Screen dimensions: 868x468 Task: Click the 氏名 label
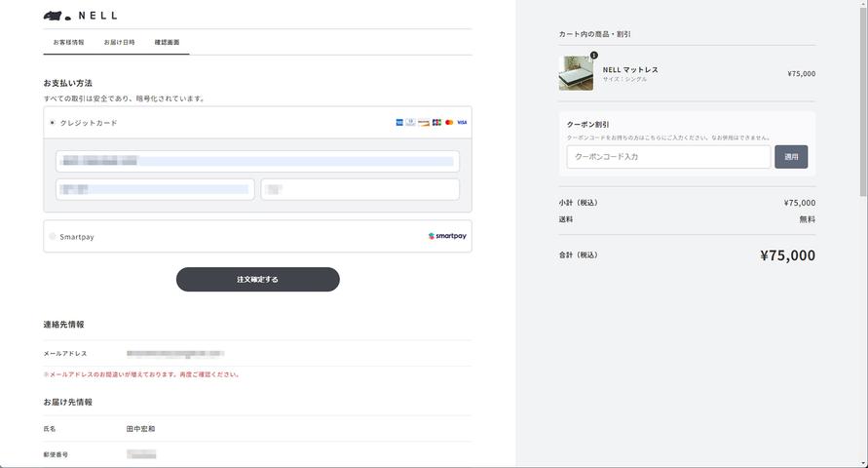(50, 429)
